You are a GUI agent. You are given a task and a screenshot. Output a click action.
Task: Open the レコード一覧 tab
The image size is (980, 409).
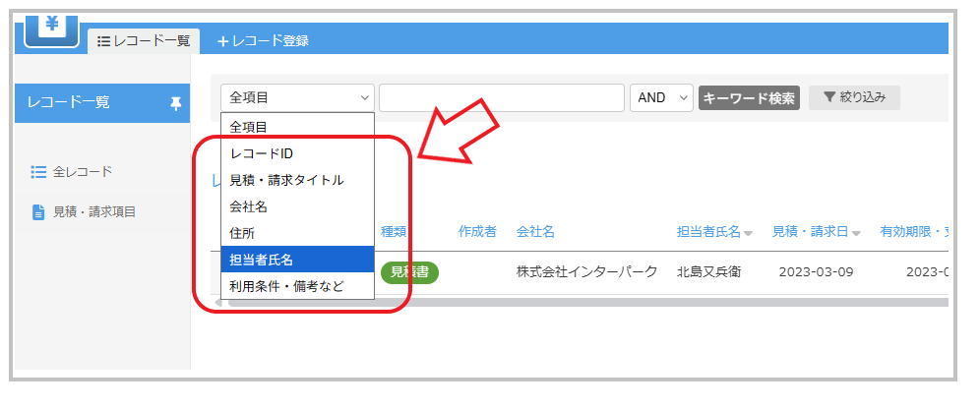pos(144,40)
